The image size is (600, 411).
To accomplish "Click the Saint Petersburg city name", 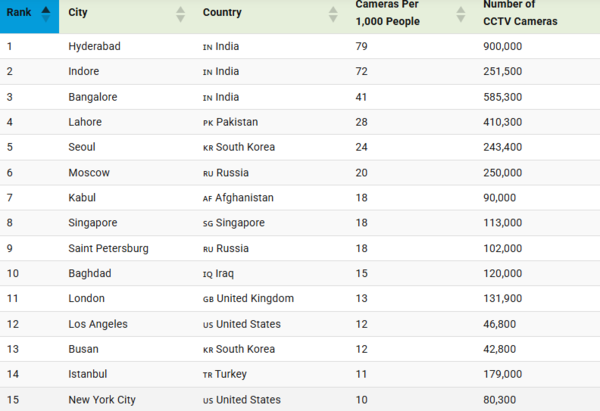I will pyautogui.click(x=109, y=248).
